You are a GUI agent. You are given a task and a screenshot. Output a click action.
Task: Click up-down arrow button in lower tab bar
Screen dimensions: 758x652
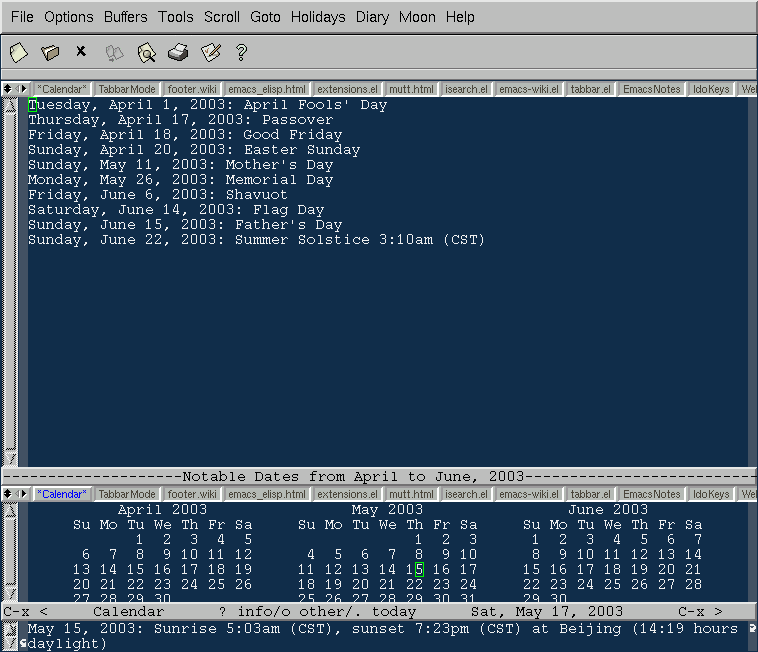coord(8,494)
